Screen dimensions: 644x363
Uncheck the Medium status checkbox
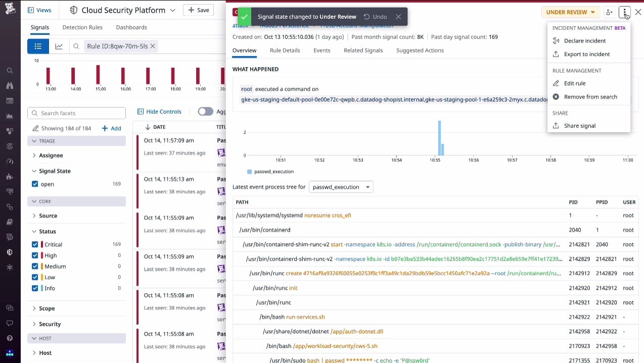35,266
